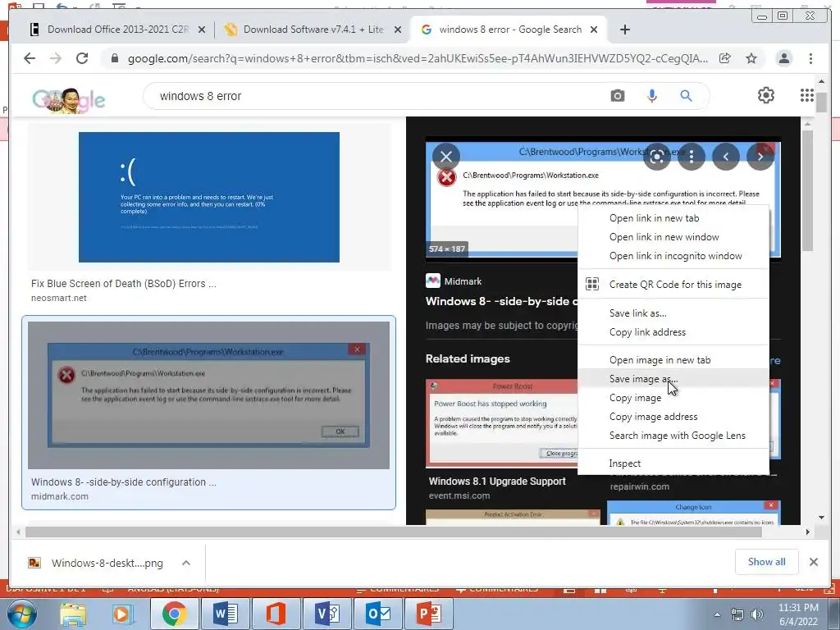Open the midmark.com source link
Image resolution: width=840 pixels, height=630 pixels.
[x=59, y=496]
